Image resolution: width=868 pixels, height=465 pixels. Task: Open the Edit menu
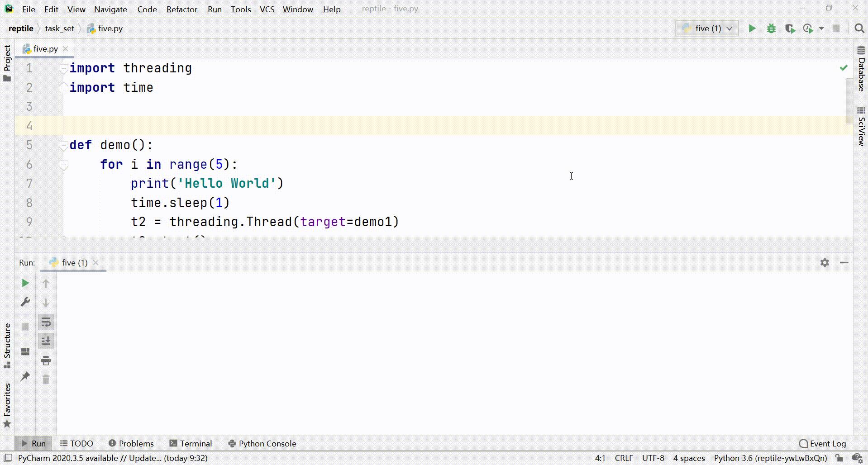tap(51, 9)
